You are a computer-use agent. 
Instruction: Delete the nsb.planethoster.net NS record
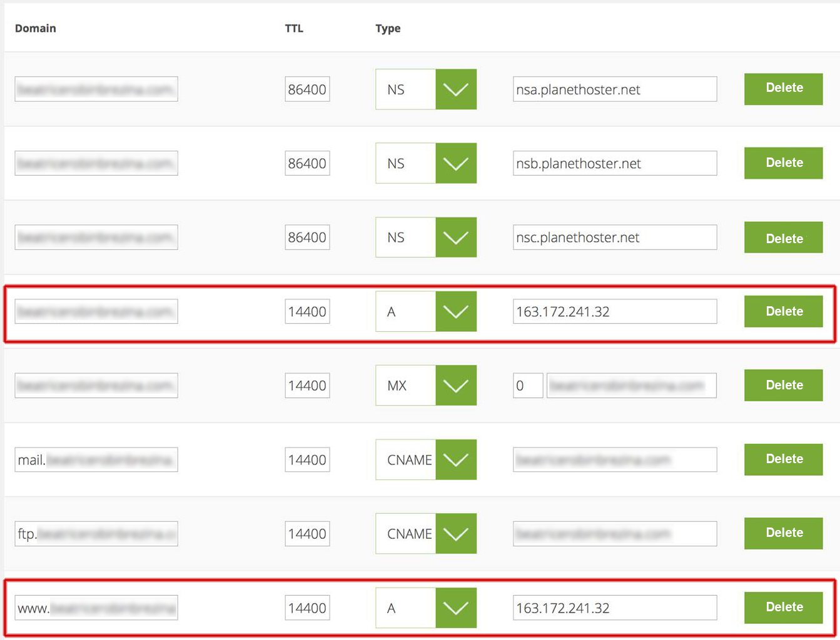[783, 163]
